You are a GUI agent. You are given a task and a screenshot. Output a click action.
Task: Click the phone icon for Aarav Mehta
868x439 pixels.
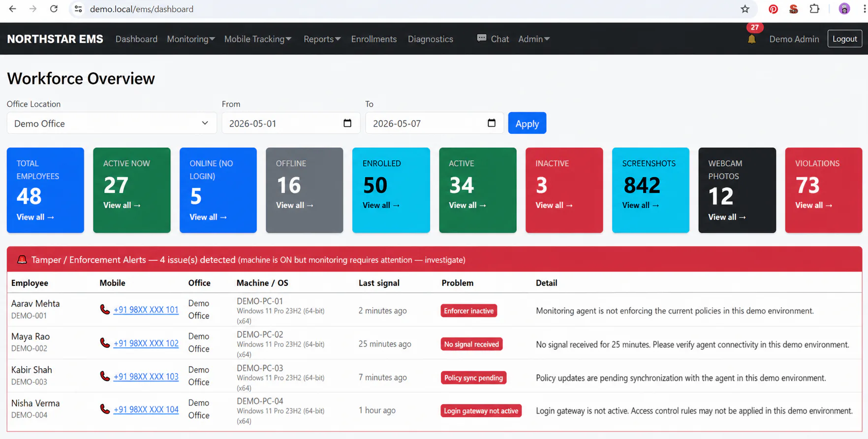pyautogui.click(x=105, y=310)
